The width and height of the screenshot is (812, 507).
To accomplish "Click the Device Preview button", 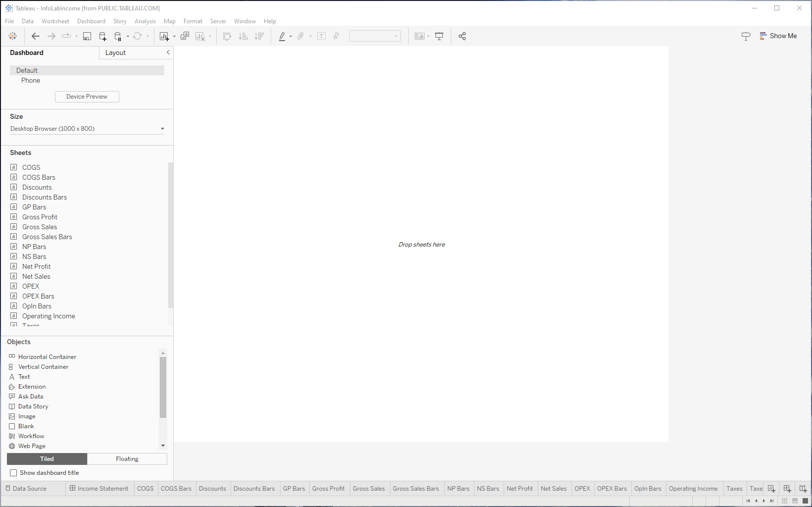I will tap(87, 97).
